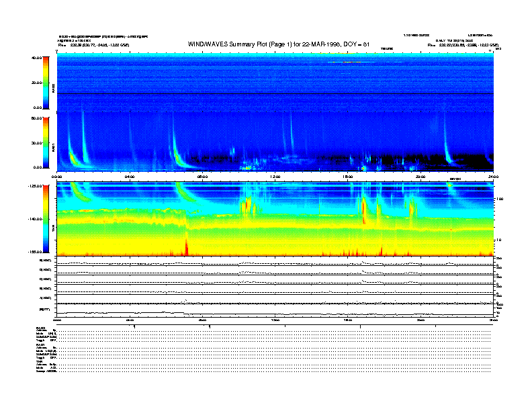Click the 60.00 label on the RAD1 scale

coord(36,118)
